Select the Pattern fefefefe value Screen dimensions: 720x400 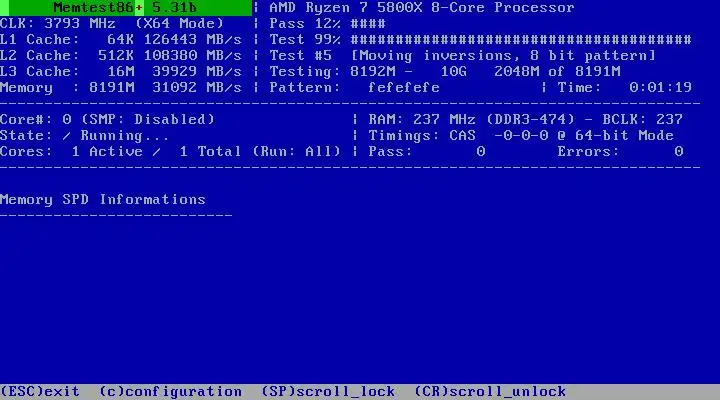(354, 87)
